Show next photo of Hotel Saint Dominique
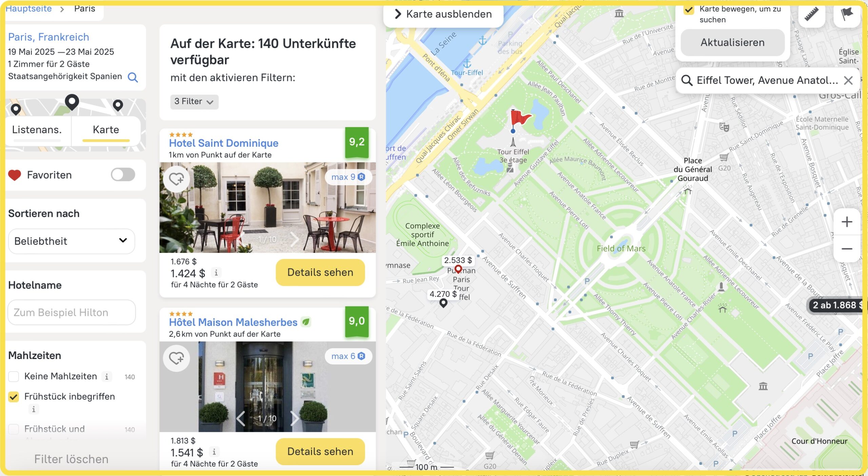This screenshot has height=476, width=868. coord(294,239)
